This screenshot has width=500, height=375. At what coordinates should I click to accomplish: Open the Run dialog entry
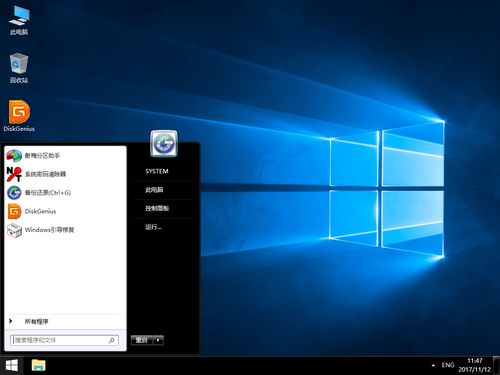[x=153, y=227]
